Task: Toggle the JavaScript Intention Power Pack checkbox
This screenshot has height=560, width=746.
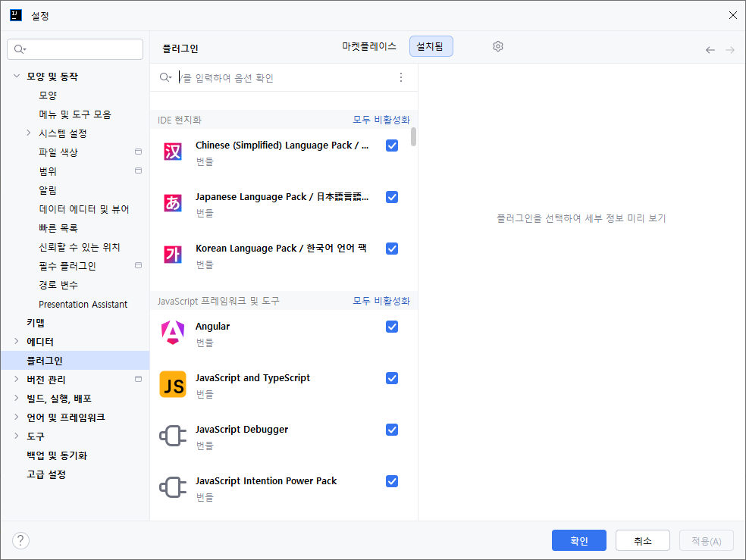Action: pos(392,481)
